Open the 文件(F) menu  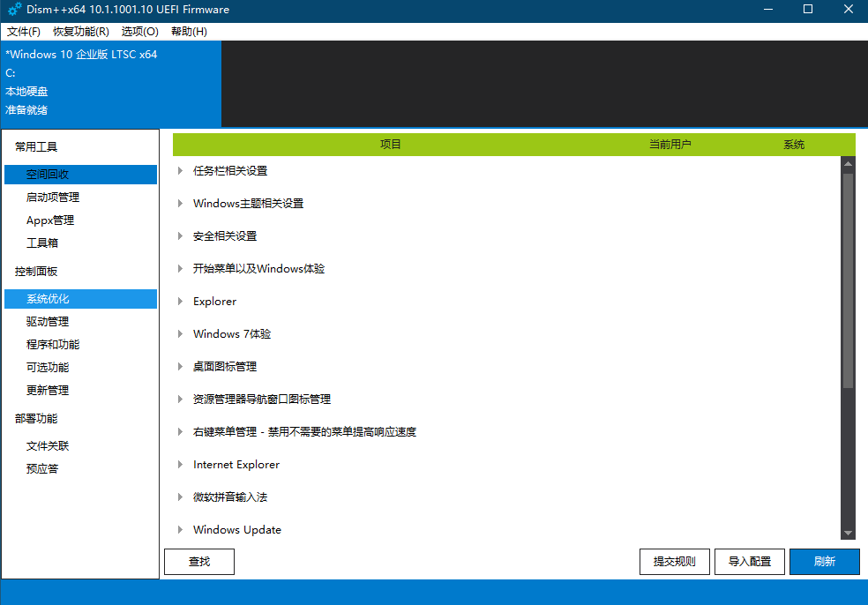pyautogui.click(x=24, y=31)
